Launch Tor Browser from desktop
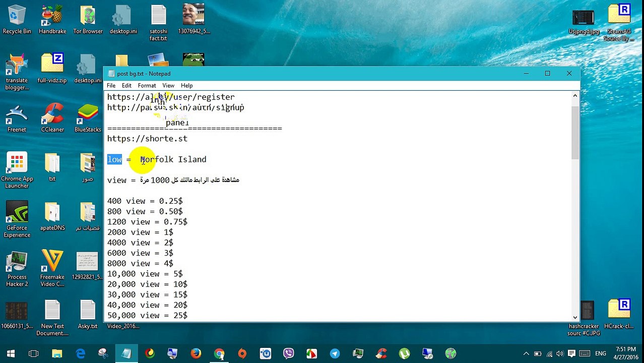Viewport: 644px width, 363px height. (x=88, y=20)
